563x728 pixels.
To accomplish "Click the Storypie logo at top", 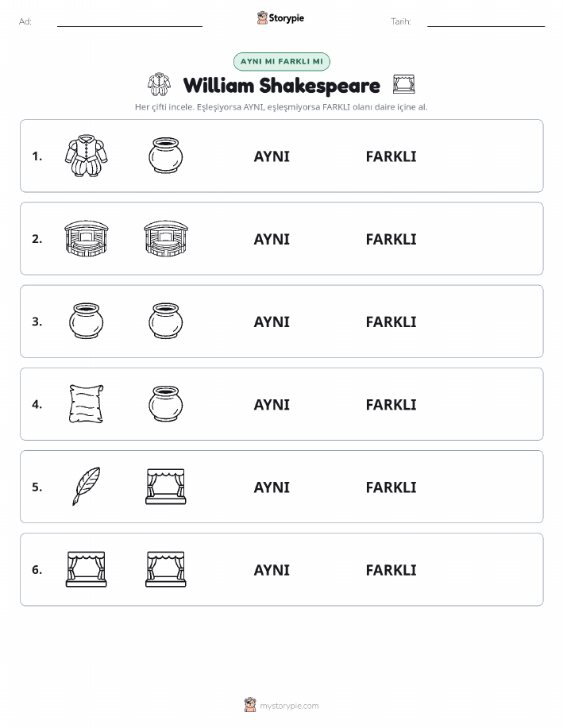I will pyautogui.click(x=280, y=18).
